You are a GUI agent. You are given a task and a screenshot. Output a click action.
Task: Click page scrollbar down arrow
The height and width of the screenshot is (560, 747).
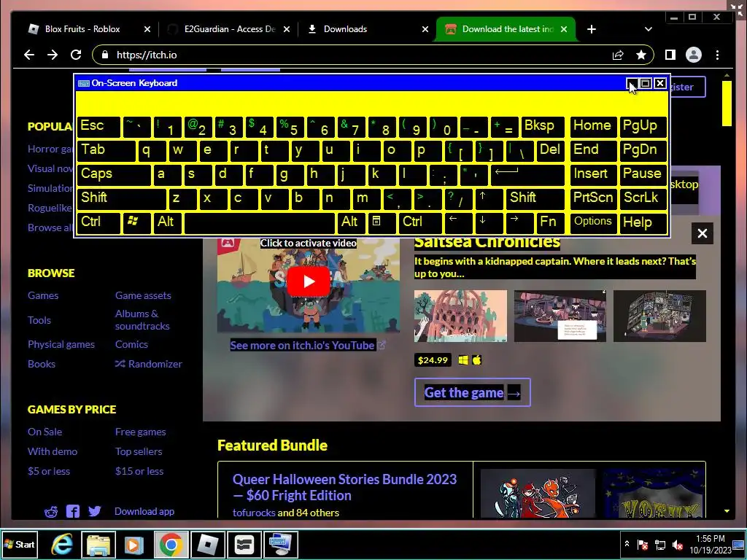[727, 511]
